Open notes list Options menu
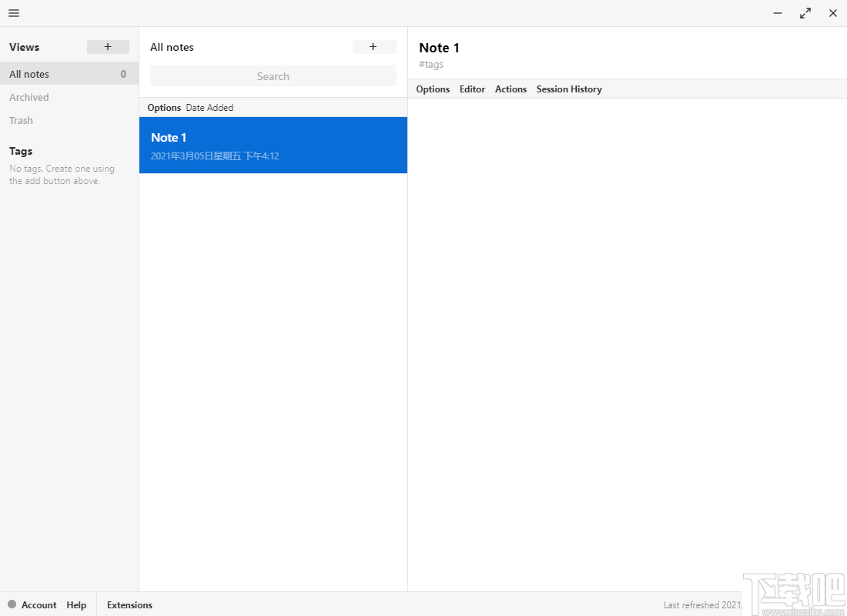 click(164, 108)
